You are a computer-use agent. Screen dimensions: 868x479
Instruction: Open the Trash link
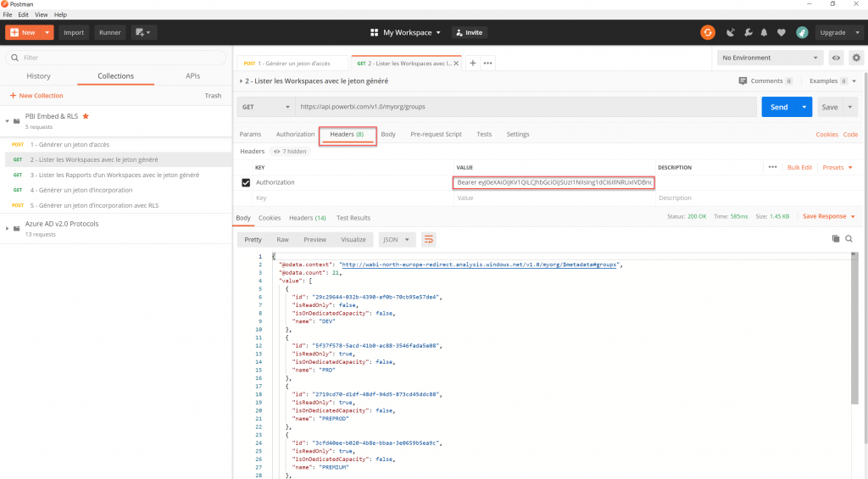tap(213, 96)
